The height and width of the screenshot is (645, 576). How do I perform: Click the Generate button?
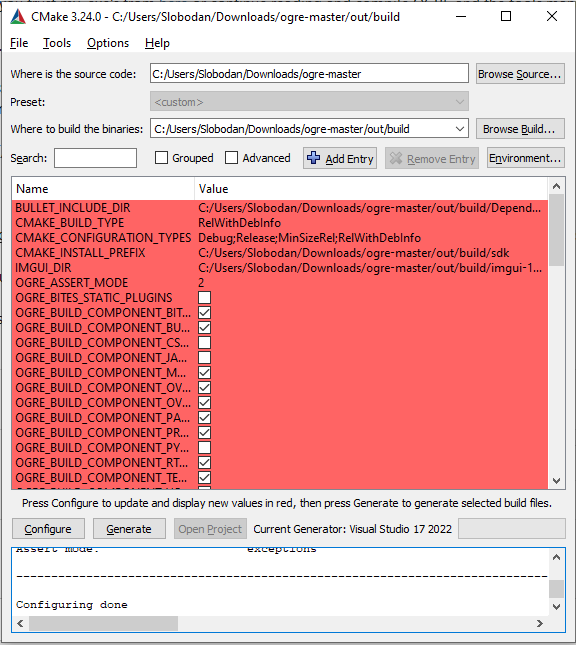(129, 529)
